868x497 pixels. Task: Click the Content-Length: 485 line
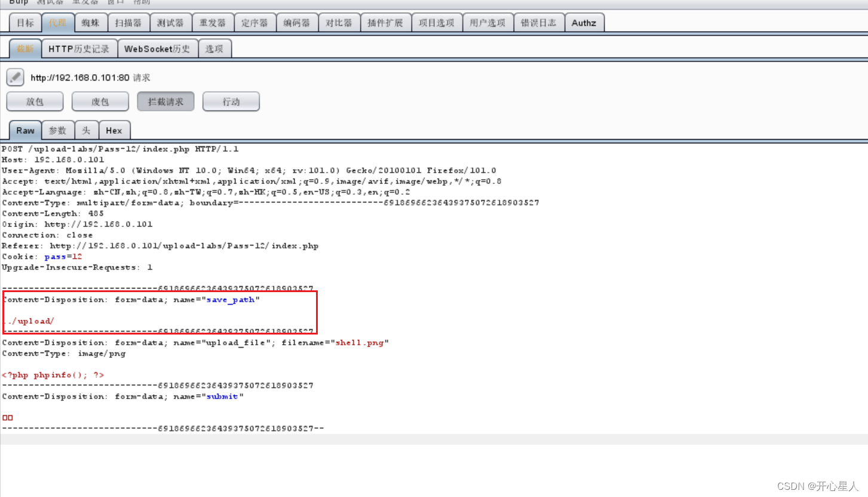click(53, 213)
